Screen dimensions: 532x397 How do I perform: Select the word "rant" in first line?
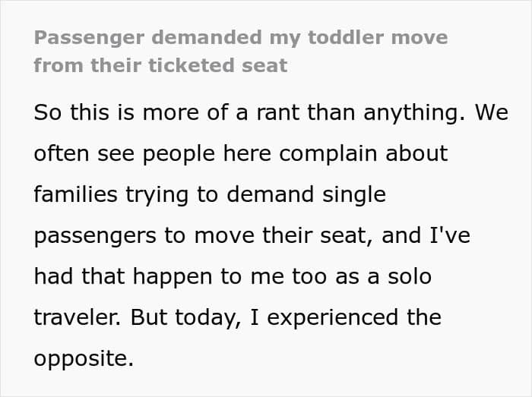pos(278,113)
